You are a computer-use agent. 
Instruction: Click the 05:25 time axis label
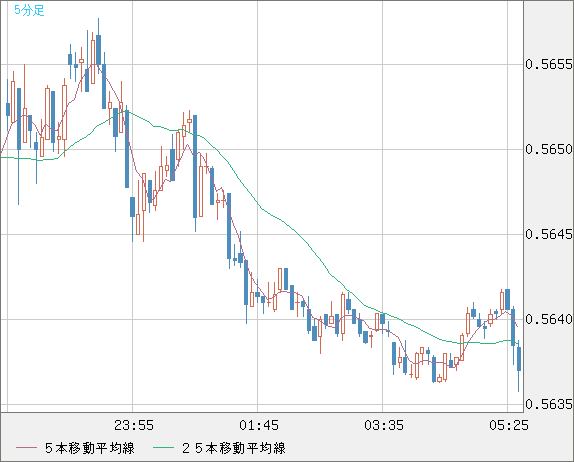click(509, 425)
